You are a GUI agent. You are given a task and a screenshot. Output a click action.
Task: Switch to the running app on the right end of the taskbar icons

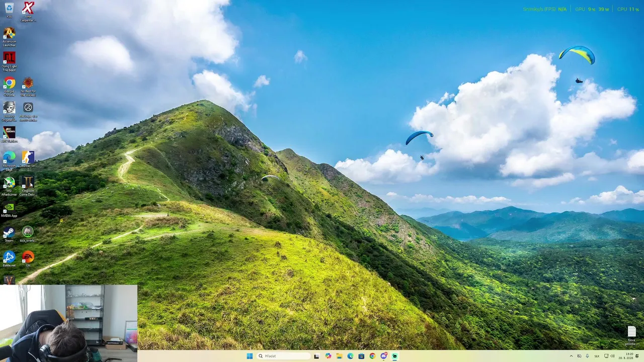(395, 356)
